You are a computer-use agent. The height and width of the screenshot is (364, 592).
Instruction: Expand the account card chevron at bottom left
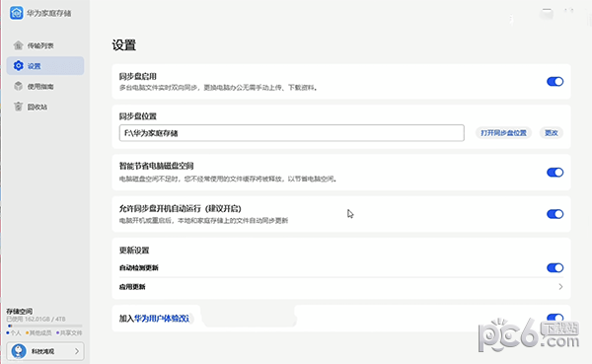[x=77, y=351]
